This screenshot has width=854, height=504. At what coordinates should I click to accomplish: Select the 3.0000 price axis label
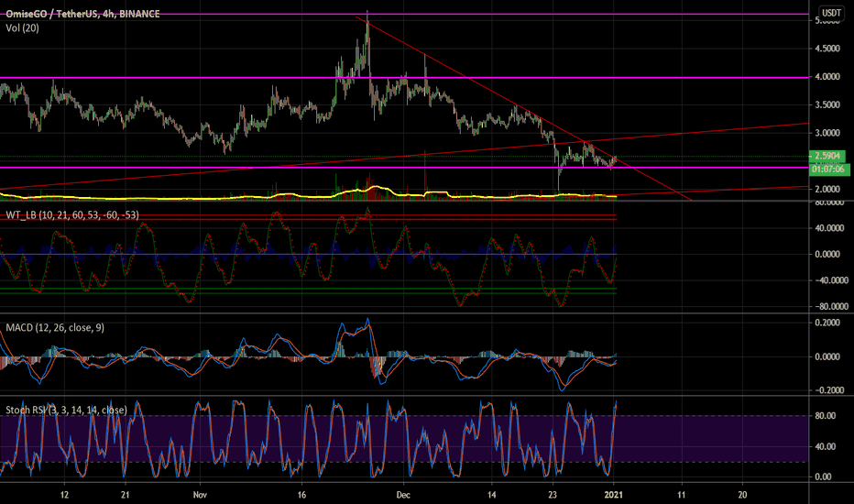click(x=827, y=133)
